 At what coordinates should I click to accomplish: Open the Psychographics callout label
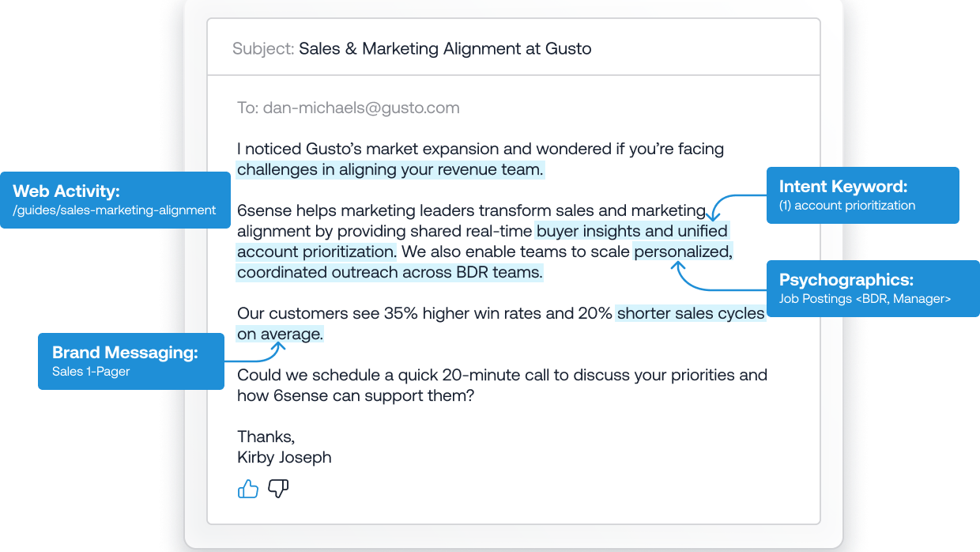(x=873, y=289)
